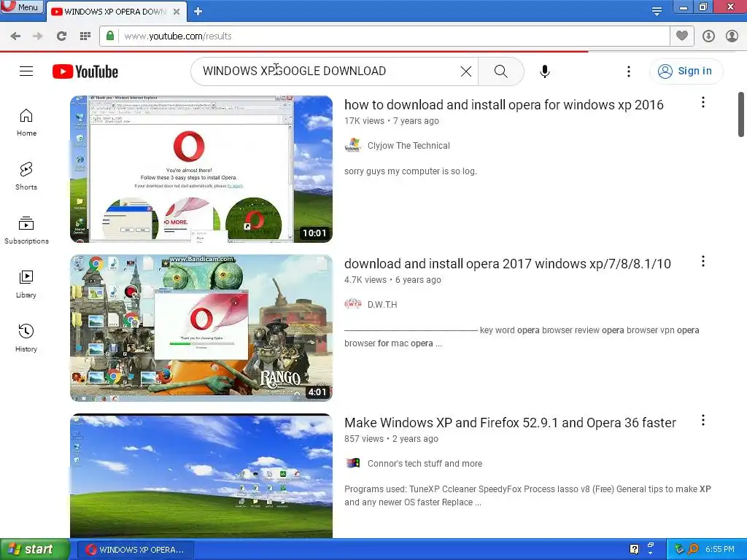Open a new tab with plus button

198,12
